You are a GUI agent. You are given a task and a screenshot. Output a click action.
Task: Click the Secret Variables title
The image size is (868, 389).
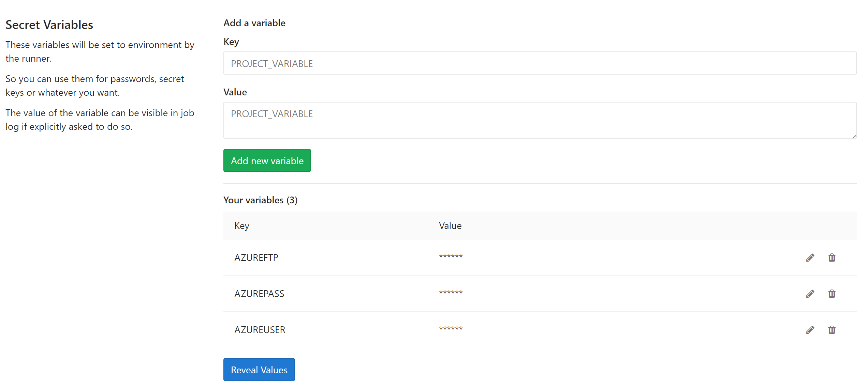click(49, 25)
